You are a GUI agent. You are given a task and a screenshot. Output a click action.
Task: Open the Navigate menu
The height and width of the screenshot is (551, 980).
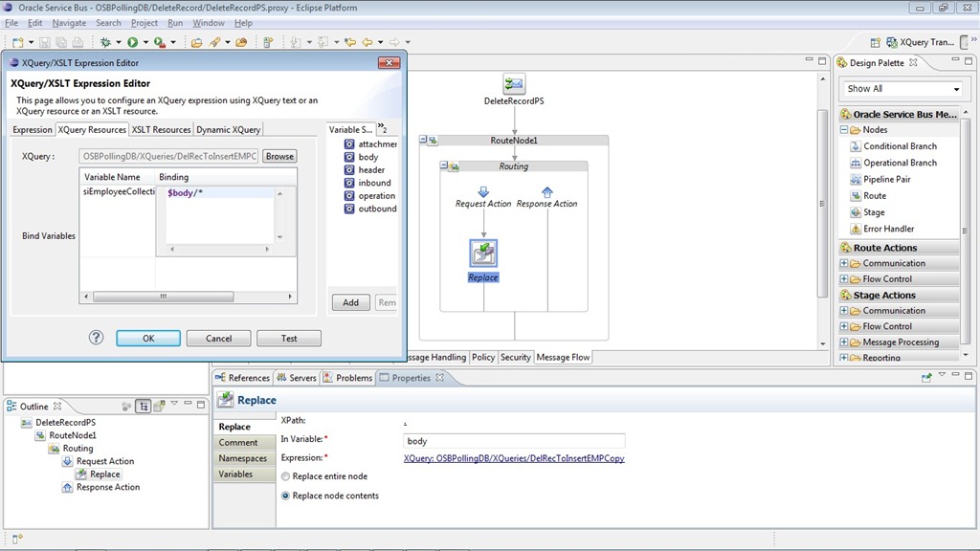click(x=69, y=23)
